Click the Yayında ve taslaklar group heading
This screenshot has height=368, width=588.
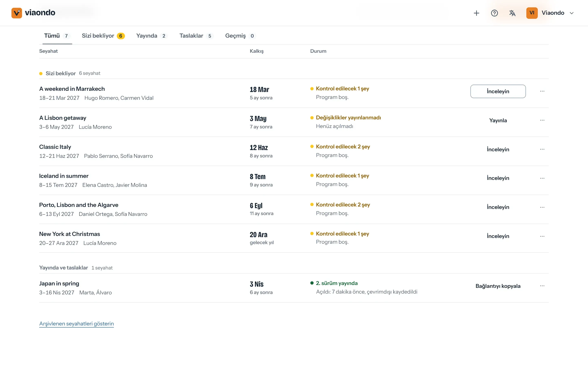click(63, 268)
